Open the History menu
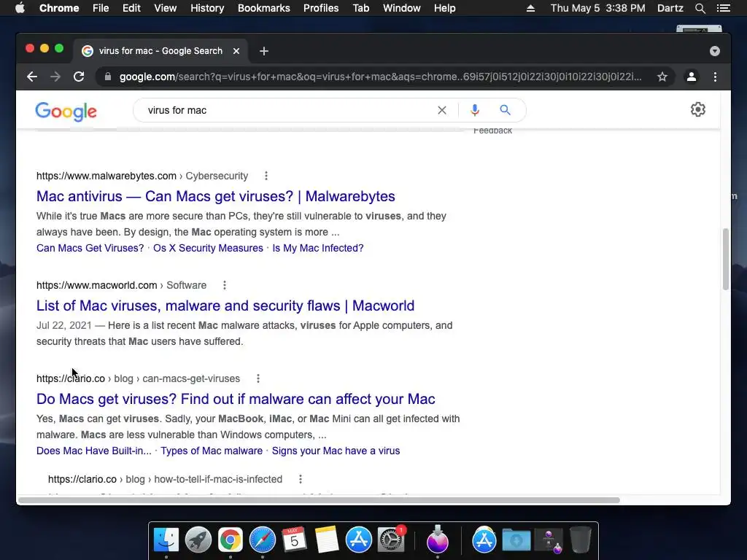This screenshot has width=747, height=560. point(207,8)
